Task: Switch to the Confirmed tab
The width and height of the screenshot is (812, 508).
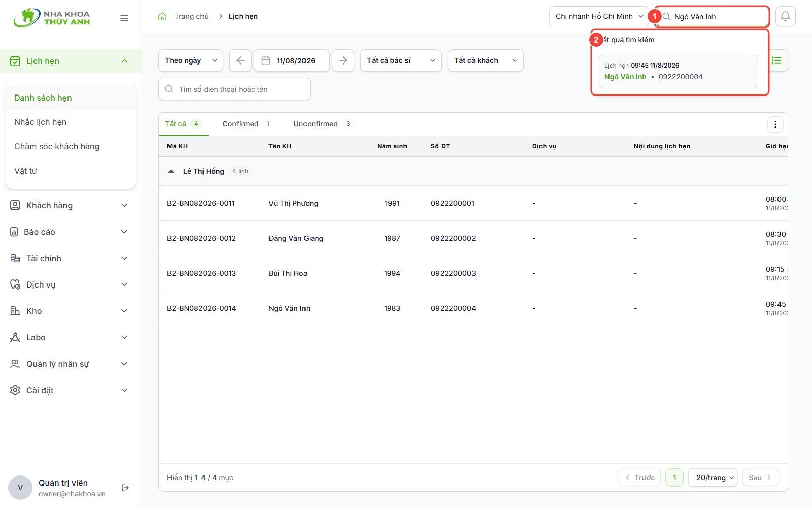Action: (247, 124)
